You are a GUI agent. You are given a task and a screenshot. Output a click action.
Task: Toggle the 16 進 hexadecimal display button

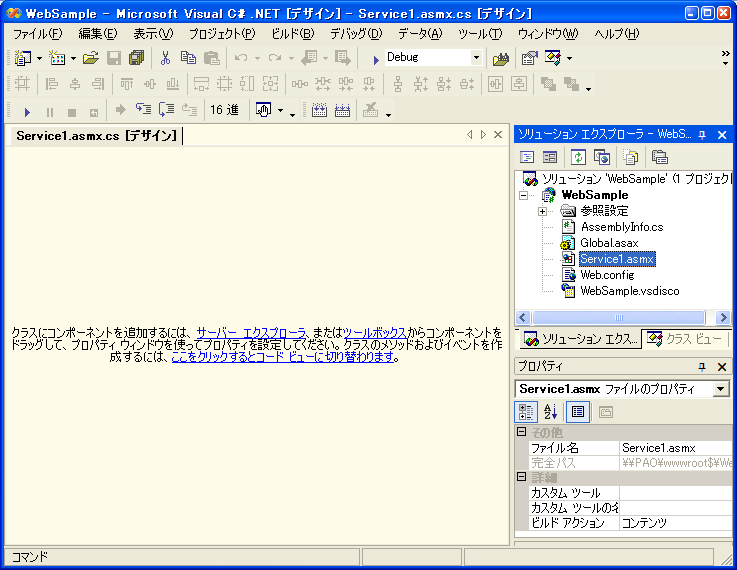click(224, 110)
